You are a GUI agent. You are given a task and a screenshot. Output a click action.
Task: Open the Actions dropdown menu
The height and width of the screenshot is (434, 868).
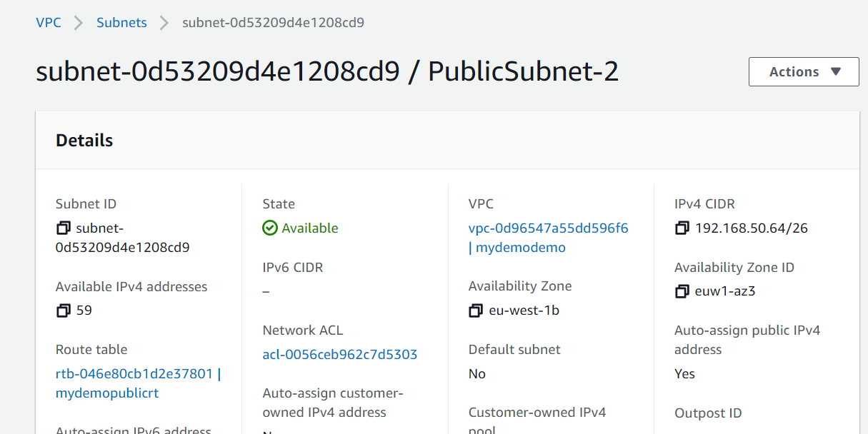(x=804, y=72)
